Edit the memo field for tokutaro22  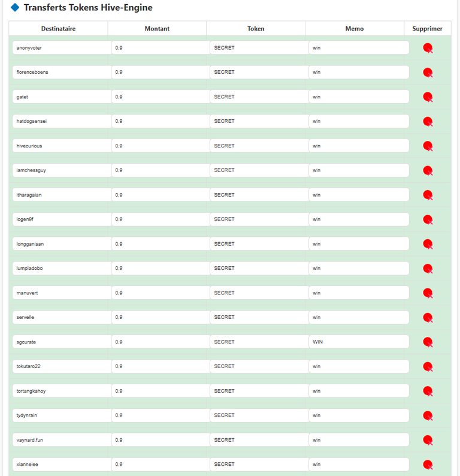(x=359, y=366)
